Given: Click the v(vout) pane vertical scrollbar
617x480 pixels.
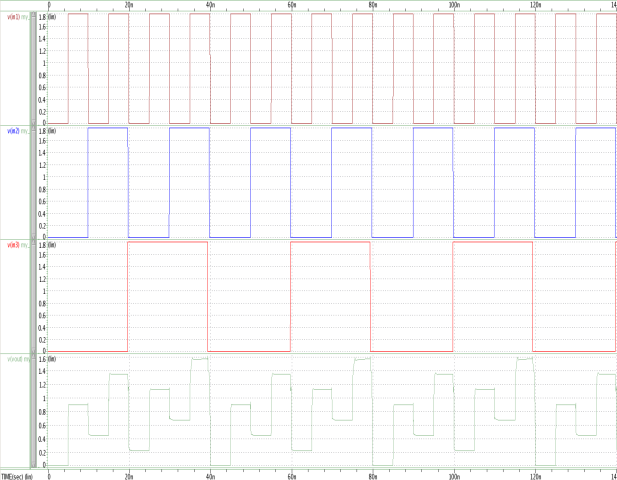Looking at the screenshot, I should click(x=34, y=411).
